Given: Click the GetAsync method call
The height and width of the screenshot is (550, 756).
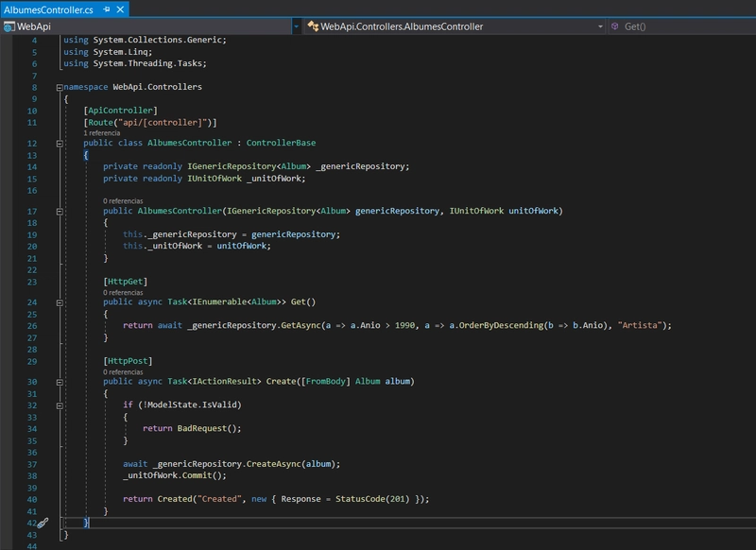Looking at the screenshot, I should click(301, 325).
